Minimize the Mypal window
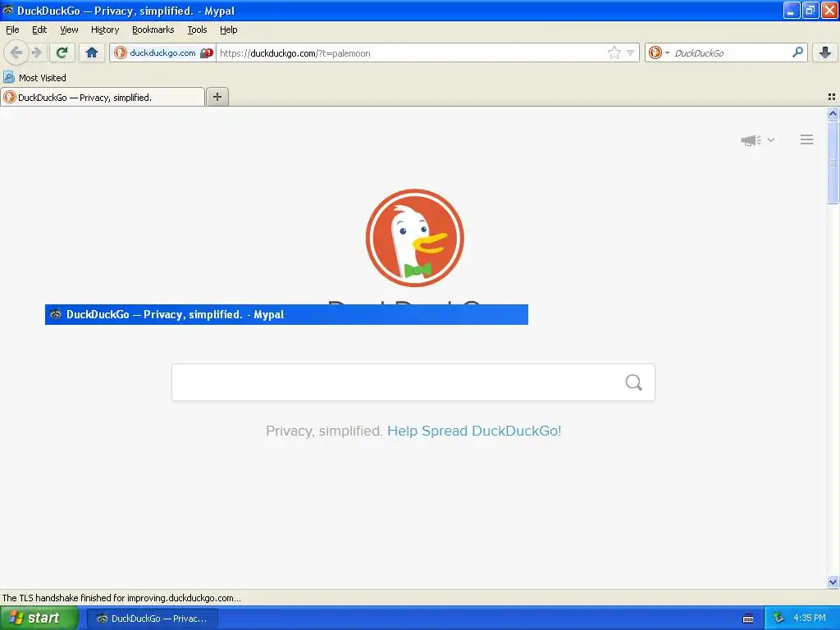 (792, 10)
